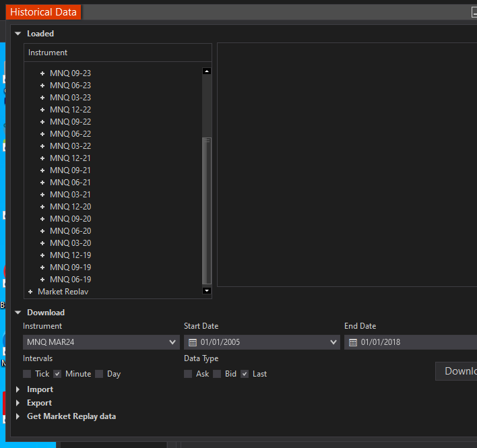The height and width of the screenshot is (448, 477).
Task: Uncheck the Minute interval checkbox
Action: click(x=57, y=374)
